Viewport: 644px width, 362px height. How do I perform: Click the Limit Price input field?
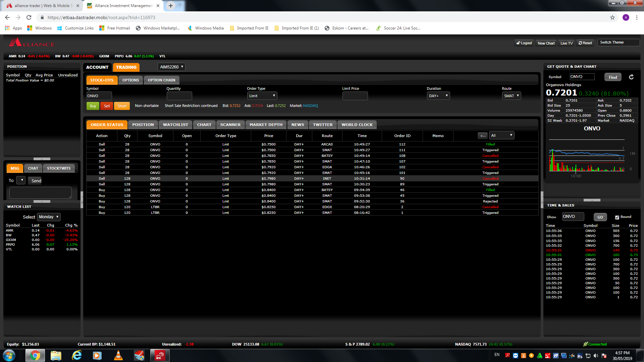(x=355, y=96)
